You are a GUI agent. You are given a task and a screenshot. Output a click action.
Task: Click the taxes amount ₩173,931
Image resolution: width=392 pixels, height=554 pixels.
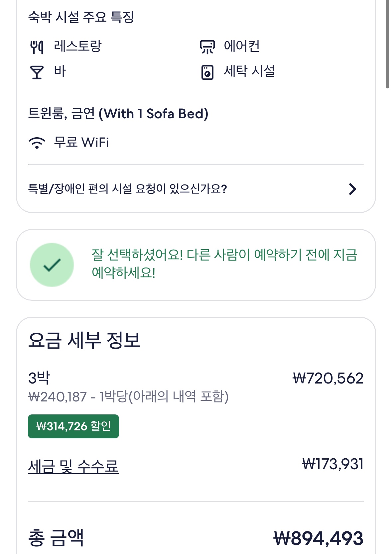(x=332, y=464)
